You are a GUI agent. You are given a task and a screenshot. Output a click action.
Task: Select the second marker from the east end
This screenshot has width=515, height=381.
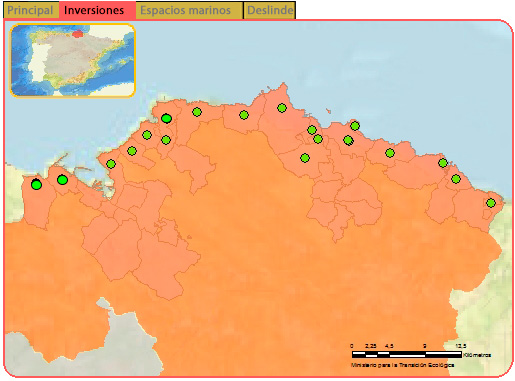coord(456,179)
